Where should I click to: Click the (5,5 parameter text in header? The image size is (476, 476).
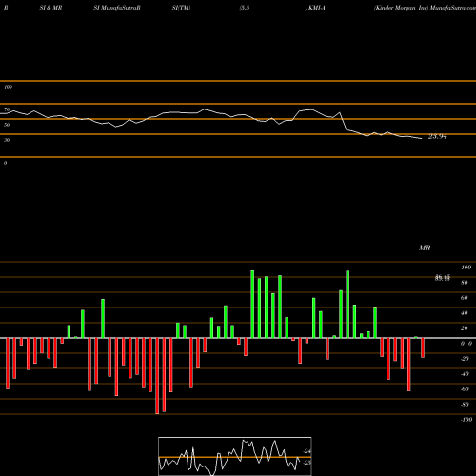(x=245, y=8)
